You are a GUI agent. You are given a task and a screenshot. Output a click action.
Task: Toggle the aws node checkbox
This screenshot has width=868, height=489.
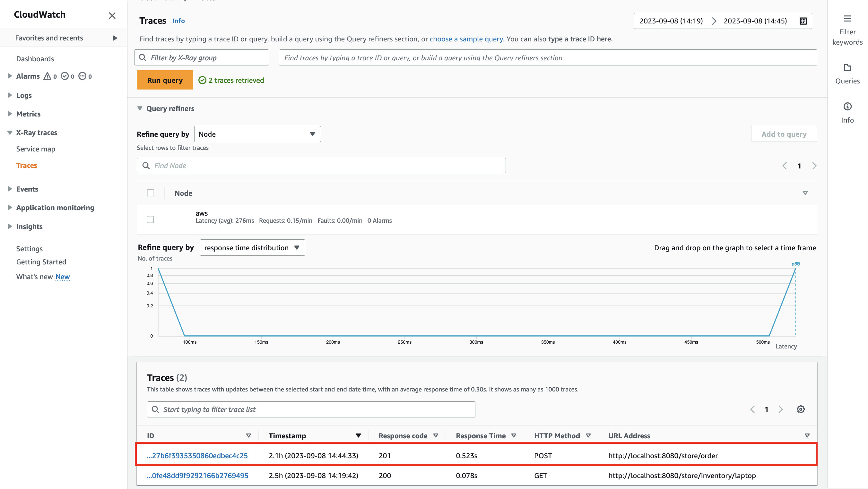[x=150, y=220]
